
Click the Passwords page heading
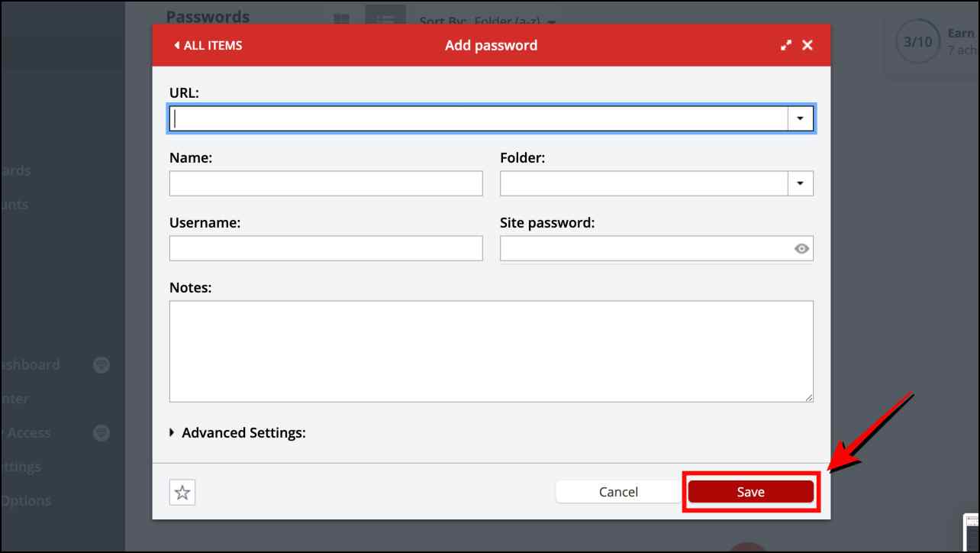click(208, 16)
